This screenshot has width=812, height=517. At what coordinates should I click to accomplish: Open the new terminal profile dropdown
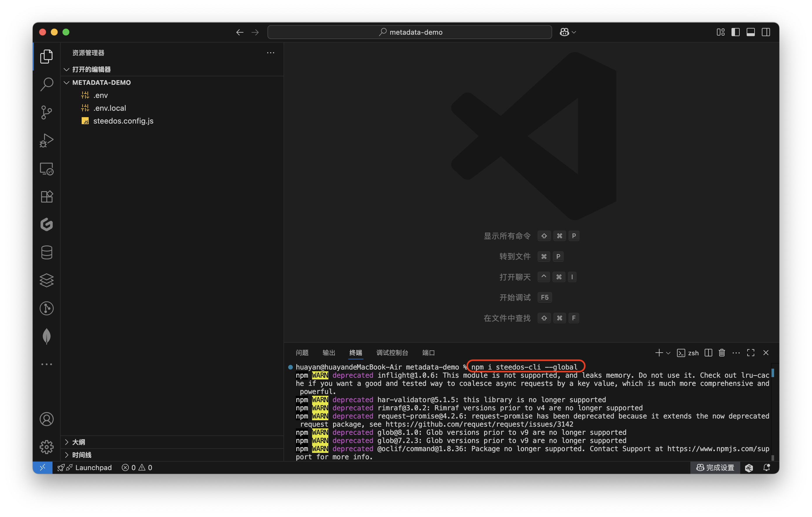coord(668,353)
